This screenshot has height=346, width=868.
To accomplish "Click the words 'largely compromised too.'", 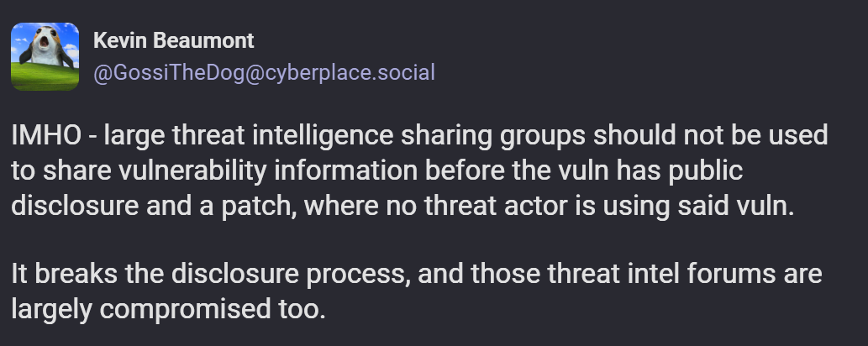I will [168, 310].
